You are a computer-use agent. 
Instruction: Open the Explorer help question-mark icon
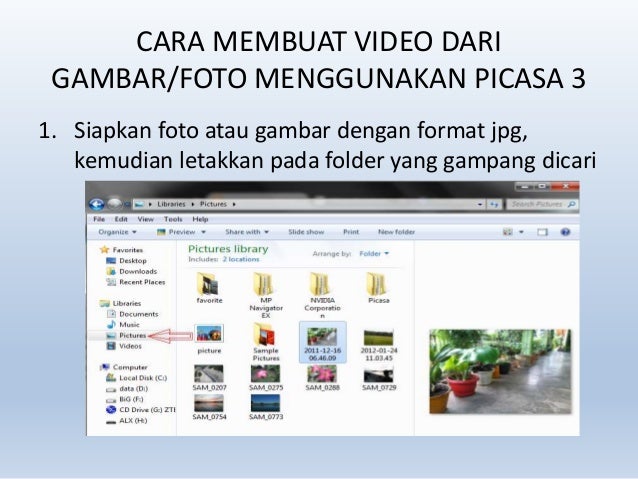[565, 232]
